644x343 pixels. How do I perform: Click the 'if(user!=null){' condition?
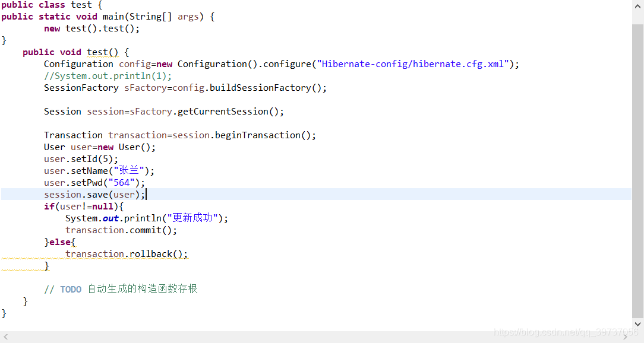[x=84, y=207]
